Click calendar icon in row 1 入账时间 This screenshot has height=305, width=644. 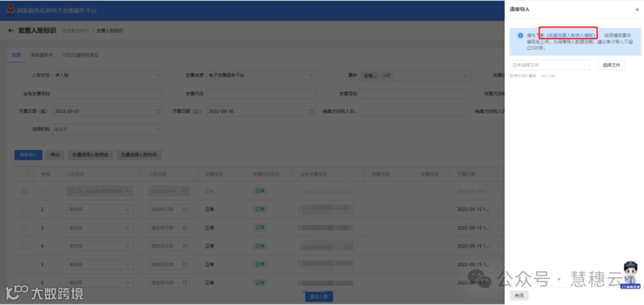click(185, 191)
